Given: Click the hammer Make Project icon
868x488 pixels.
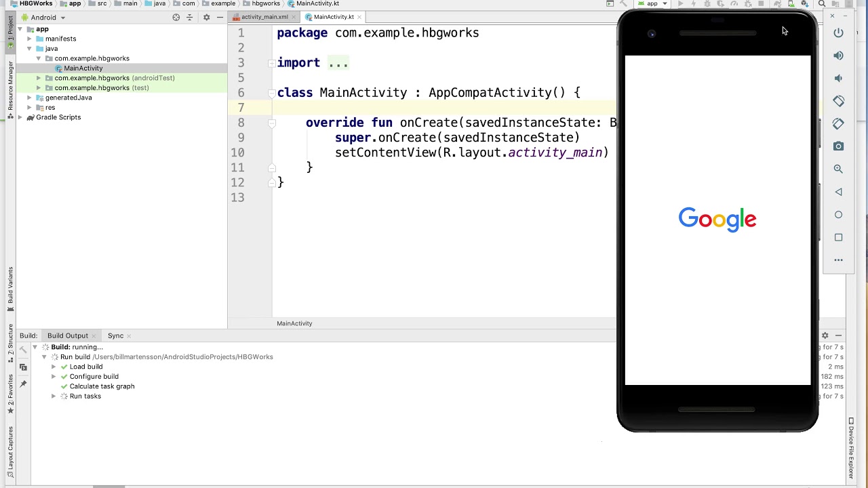Looking at the screenshot, I should pyautogui.click(x=624, y=4).
